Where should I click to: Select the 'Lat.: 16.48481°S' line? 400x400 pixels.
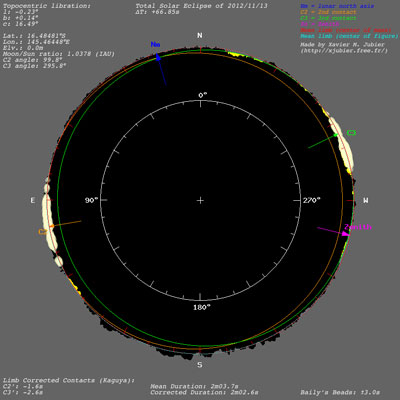pos(34,36)
